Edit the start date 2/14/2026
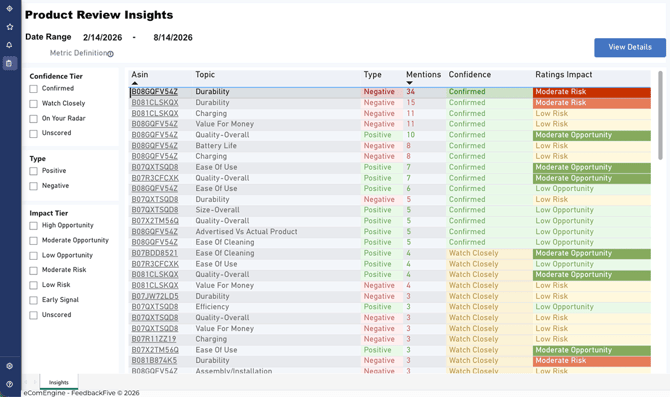 click(103, 38)
